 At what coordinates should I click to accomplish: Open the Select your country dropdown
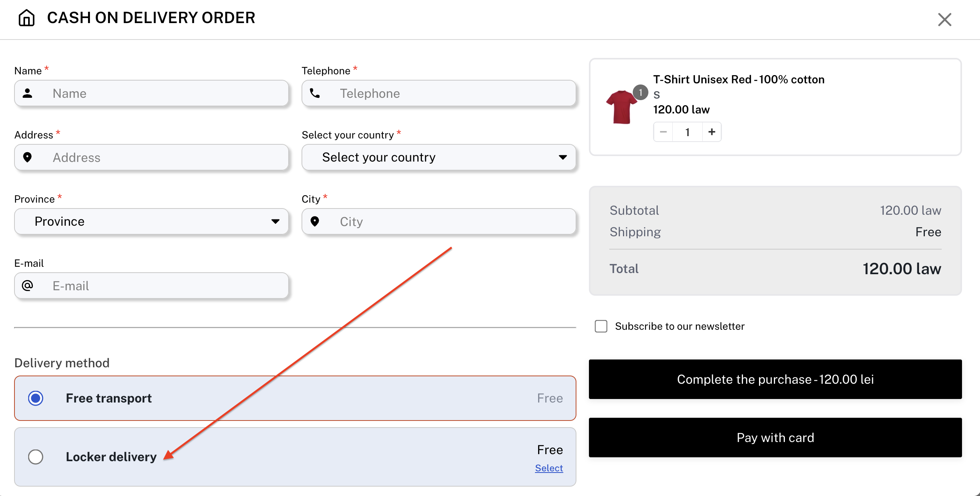point(438,157)
